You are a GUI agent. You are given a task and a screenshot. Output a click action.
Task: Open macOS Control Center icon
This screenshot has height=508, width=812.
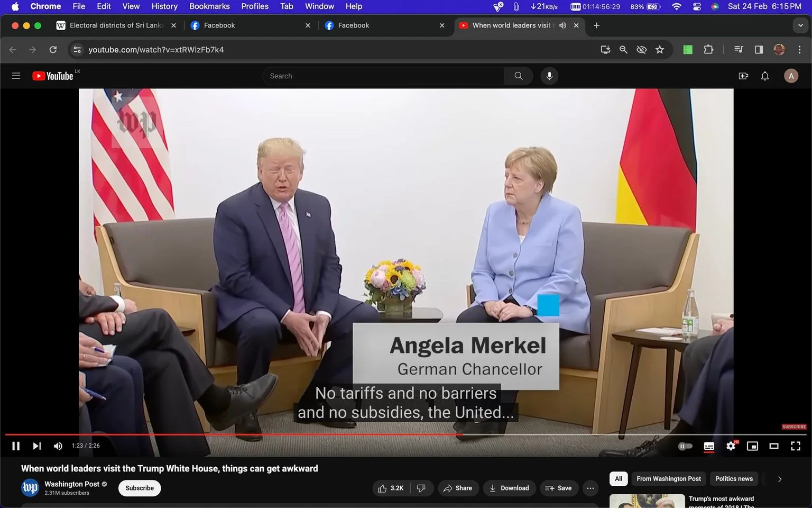(697, 6)
